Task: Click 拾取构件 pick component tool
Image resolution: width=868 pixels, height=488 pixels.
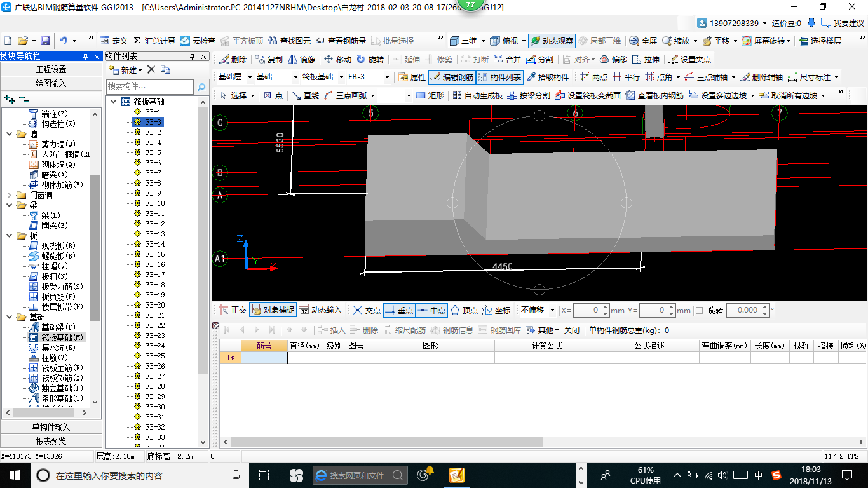Action: [548, 77]
